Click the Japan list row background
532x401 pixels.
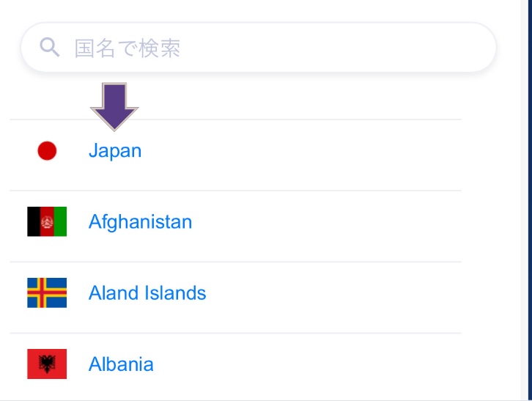pyautogui.click(x=235, y=155)
